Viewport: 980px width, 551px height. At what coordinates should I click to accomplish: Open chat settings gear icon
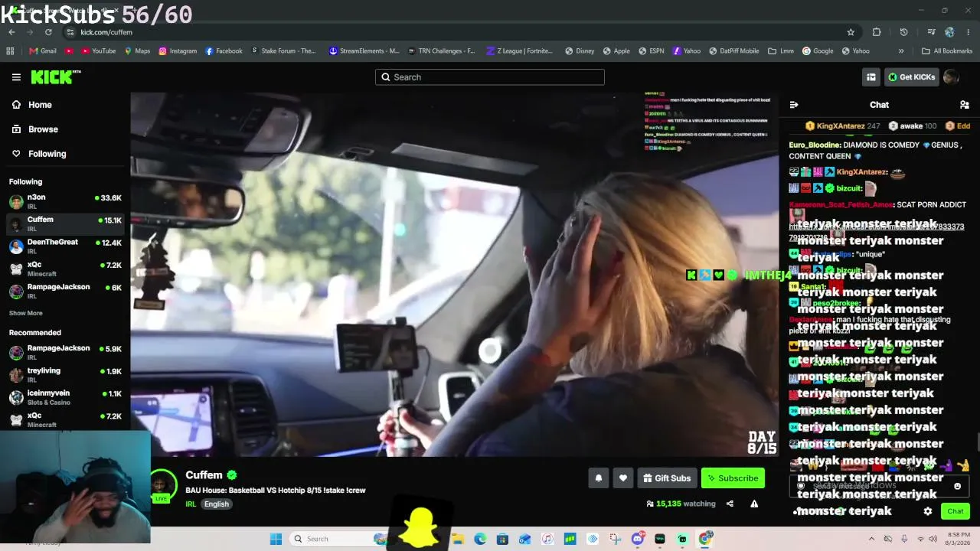(x=928, y=511)
